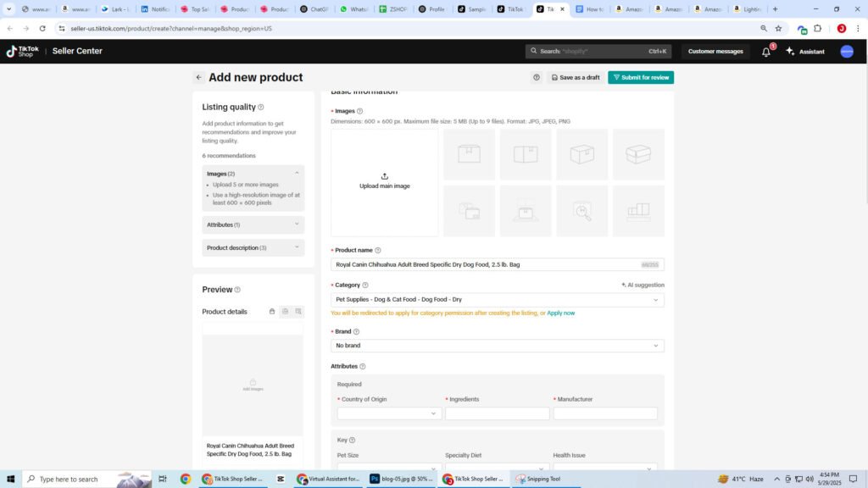The image size is (868, 488).
Task: Click the Images help icon
Action: (x=359, y=111)
